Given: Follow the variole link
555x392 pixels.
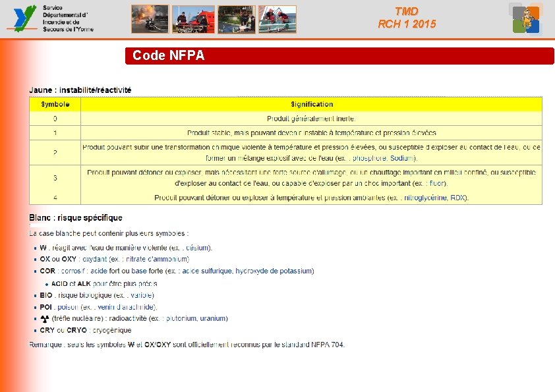Looking at the screenshot, I should (x=141, y=295).
